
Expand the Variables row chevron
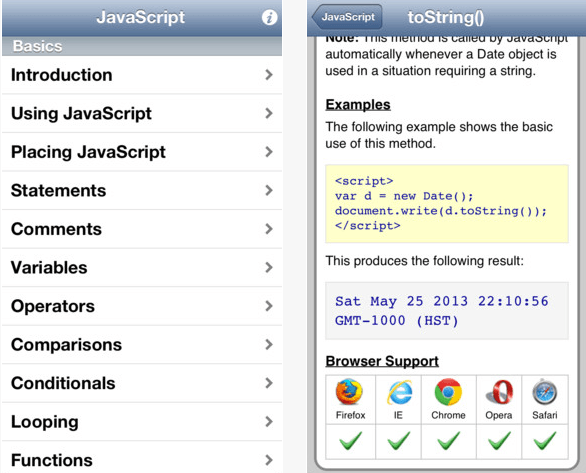[268, 268]
